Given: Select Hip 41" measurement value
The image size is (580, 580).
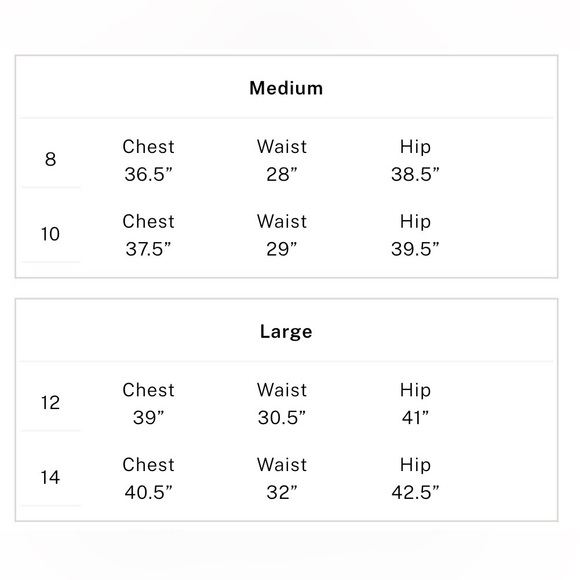Looking at the screenshot, I should [415, 418].
